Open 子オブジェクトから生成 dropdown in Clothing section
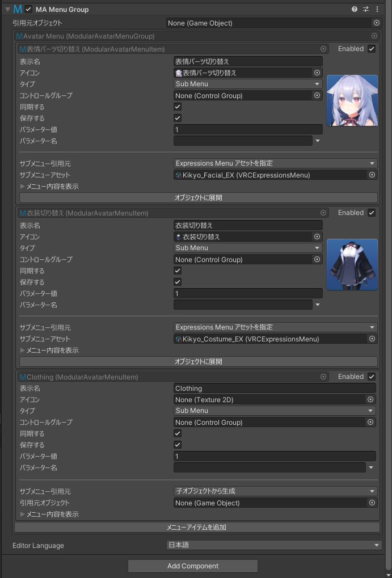This screenshot has height=578, width=392. pyautogui.click(x=276, y=491)
